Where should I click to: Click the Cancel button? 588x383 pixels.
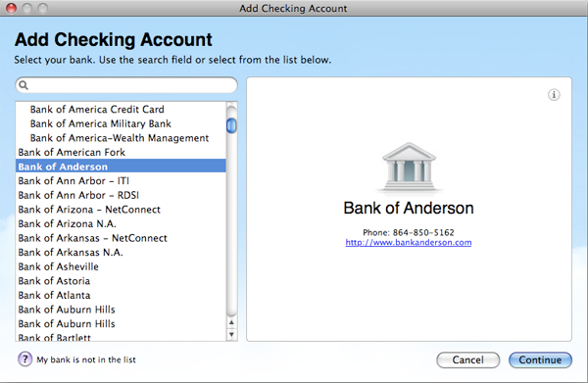pos(468,359)
